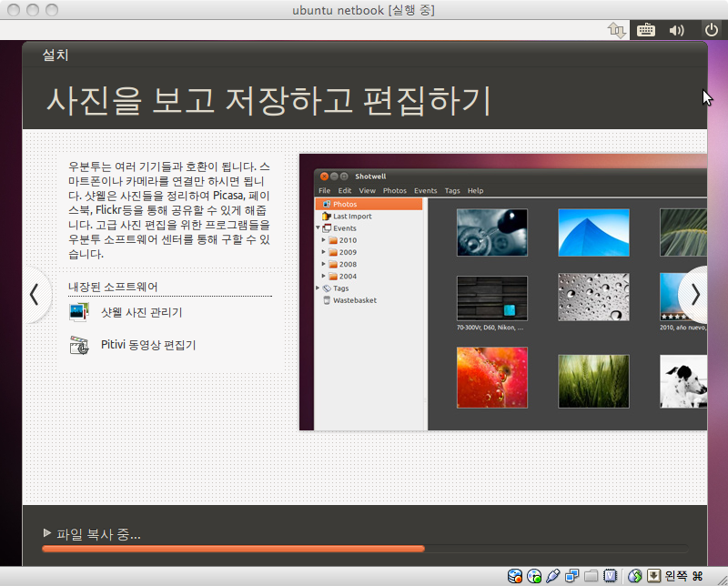Select the red fruit photo thumbnail
The height and width of the screenshot is (586, 728).
pos(492,378)
